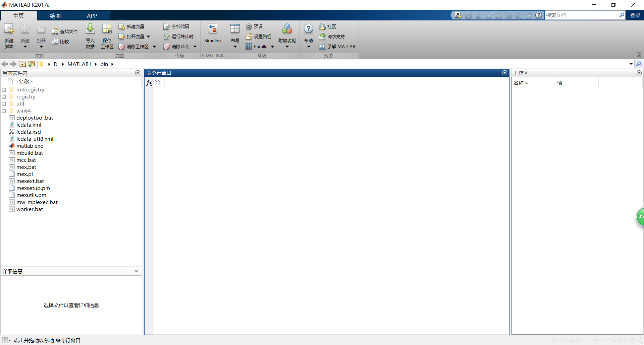Open 附加功能 (Add-Ons) cubes icon

pyautogui.click(x=287, y=29)
